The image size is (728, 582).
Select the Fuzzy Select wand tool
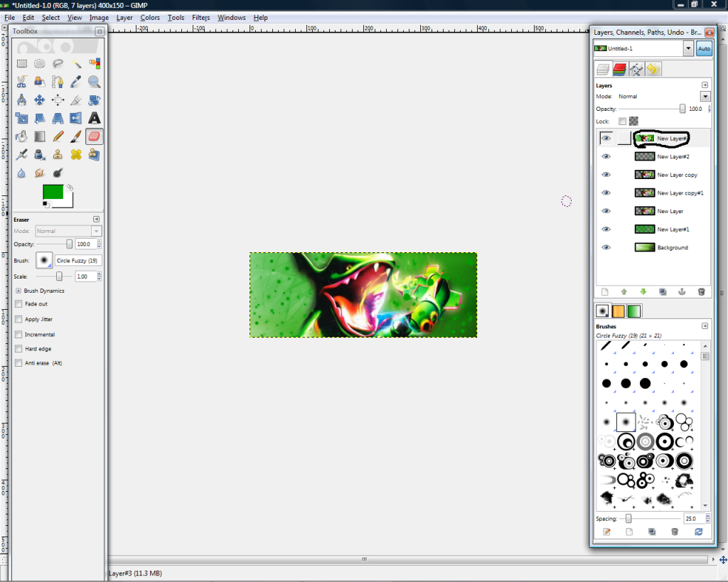point(76,63)
